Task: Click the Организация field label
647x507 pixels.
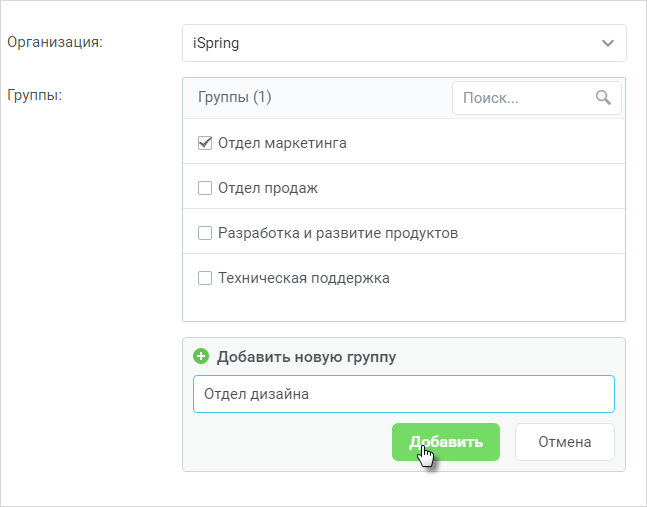Action: (55, 42)
